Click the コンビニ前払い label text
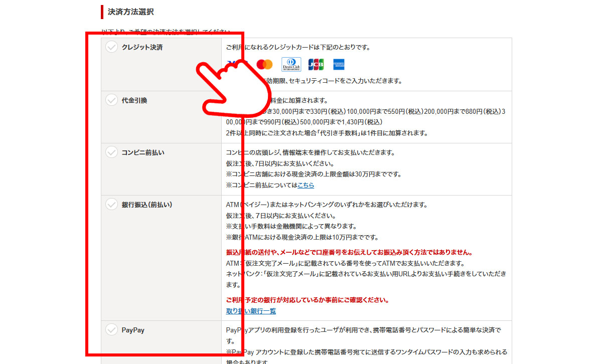 tap(142, 152)
